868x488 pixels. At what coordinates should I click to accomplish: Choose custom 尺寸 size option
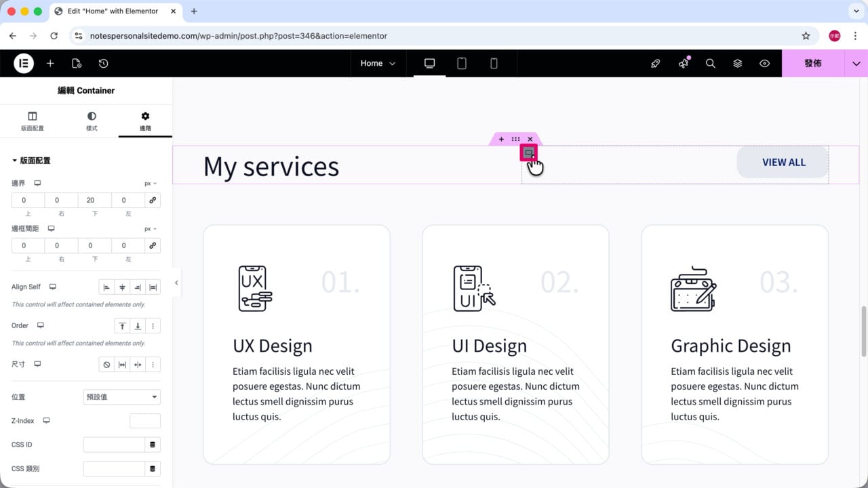point(153,365)
